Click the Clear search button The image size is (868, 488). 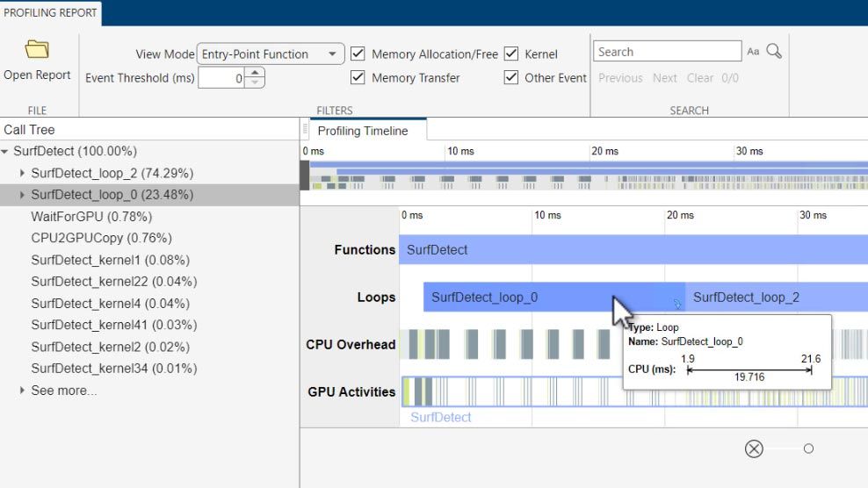tap(699, 78)
